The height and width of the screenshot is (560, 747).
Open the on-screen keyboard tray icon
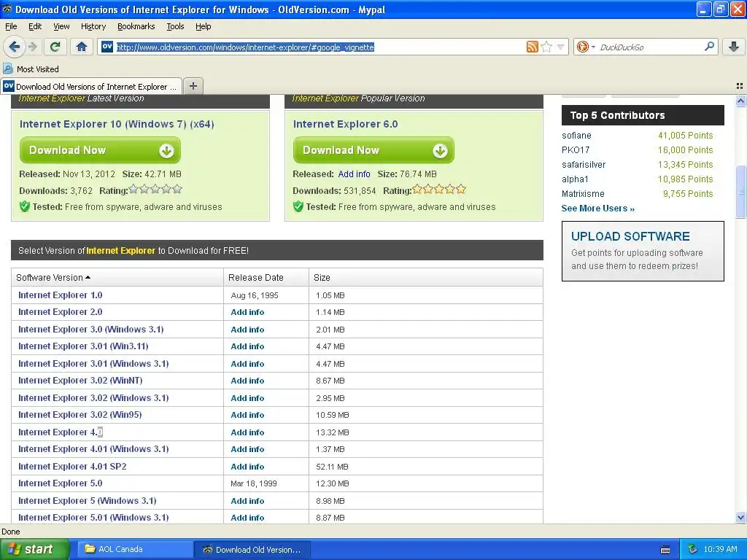click(x=665, y=550)
